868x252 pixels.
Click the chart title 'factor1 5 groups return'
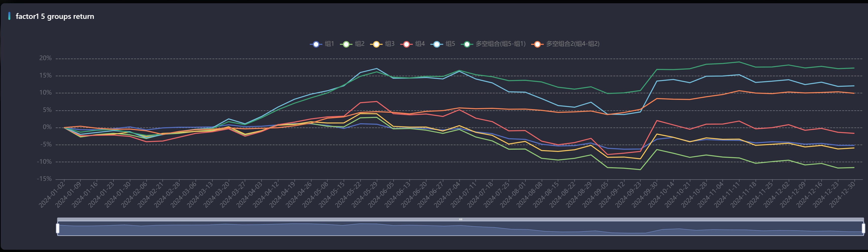pos(55,16)
